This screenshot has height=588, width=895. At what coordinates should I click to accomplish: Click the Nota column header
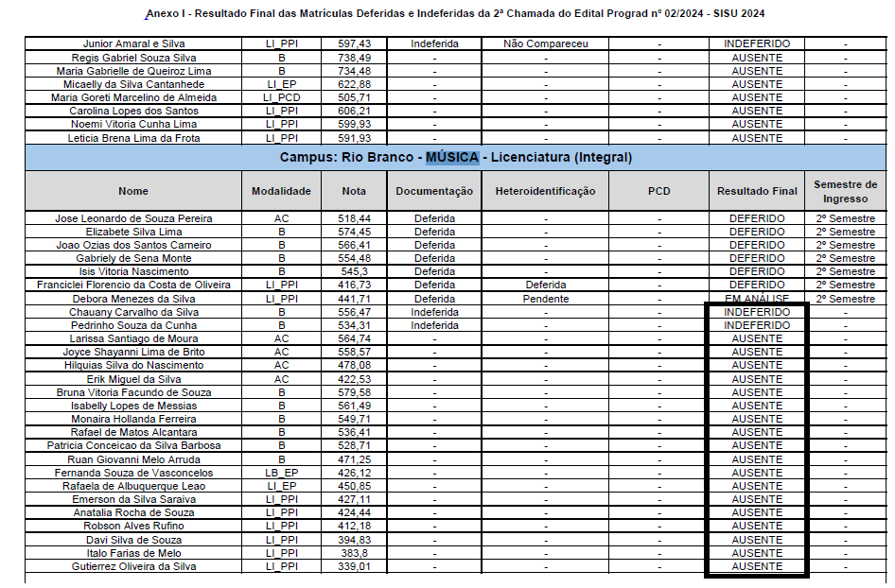354,191
